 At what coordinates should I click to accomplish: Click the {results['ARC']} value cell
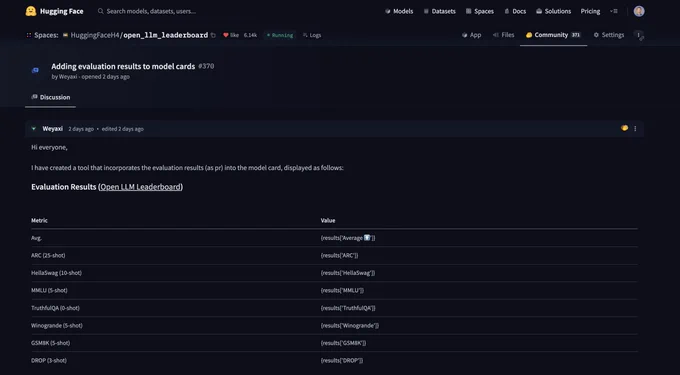[340, 255]
